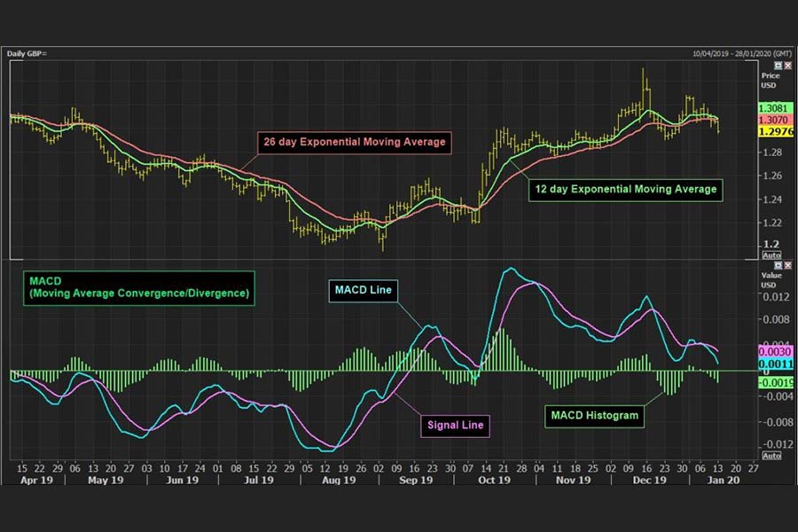The width and height of the screenshot is (798, 532).
Task: Select the 12 day Exponential Moving Average label
Action: (x=625, y=190)
